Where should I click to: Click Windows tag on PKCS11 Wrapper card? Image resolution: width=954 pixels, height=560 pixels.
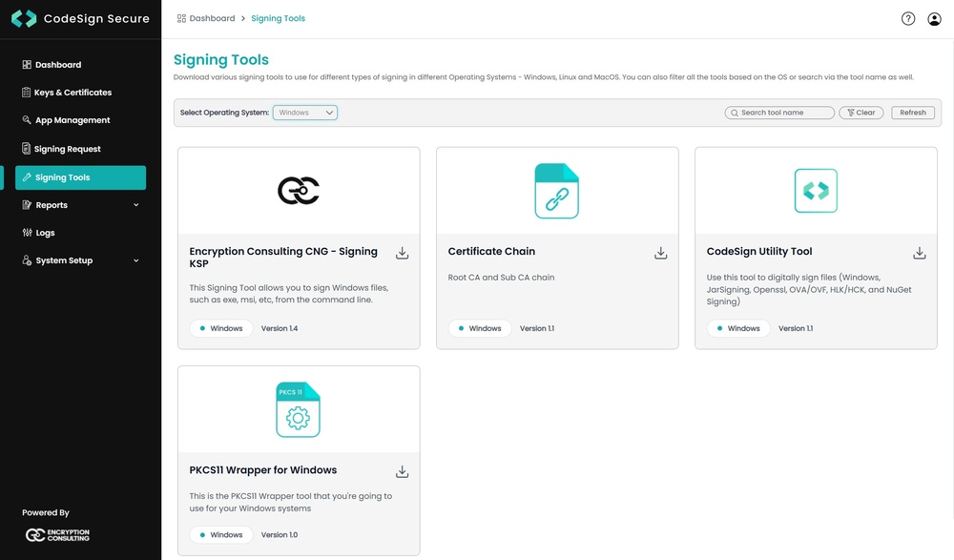tap(221, 534)
